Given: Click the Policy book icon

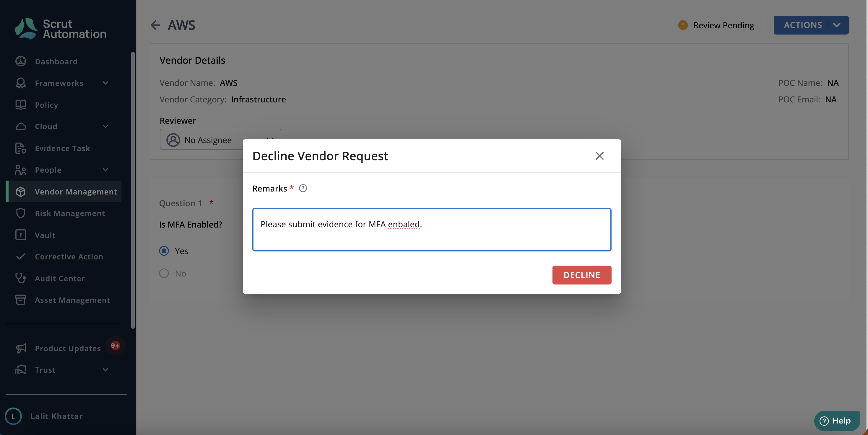Looking at the screenshot, I should click(21, 105).
